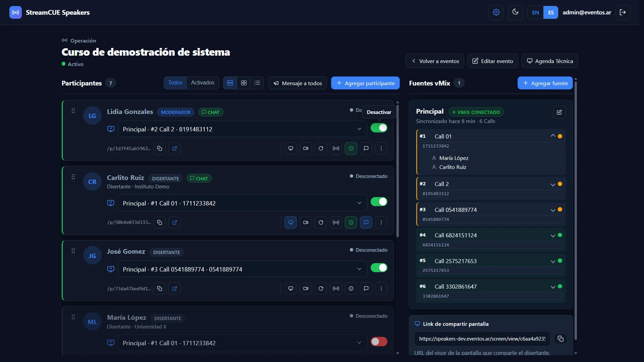644x362 pixels.
Task: Turn off Carlito Ruiz activation toggle
Action: click(379, 202)
